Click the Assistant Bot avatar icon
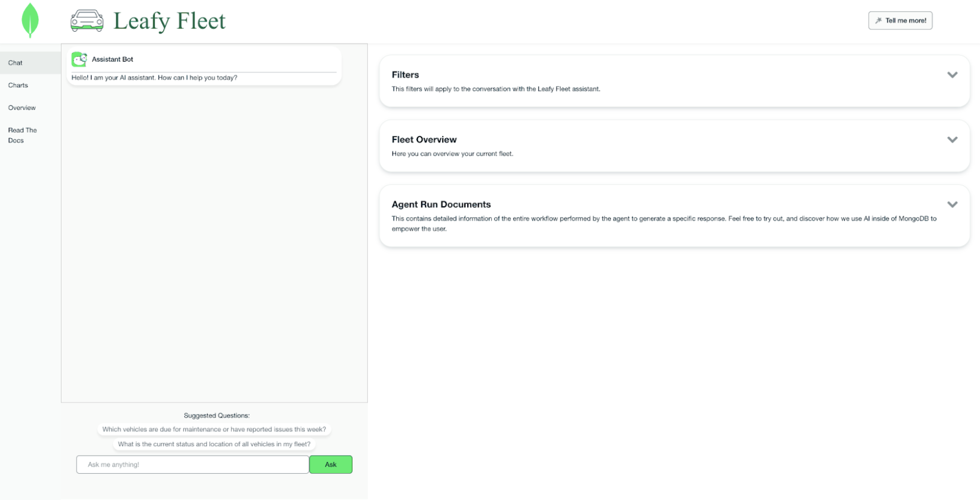 click(x=79, y=59)
